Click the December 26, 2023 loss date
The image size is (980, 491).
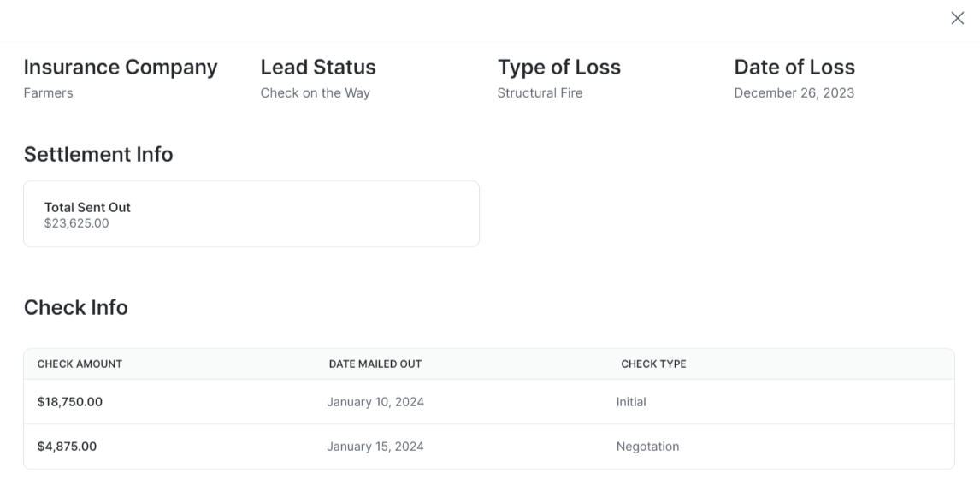click(x=794, y=92)
